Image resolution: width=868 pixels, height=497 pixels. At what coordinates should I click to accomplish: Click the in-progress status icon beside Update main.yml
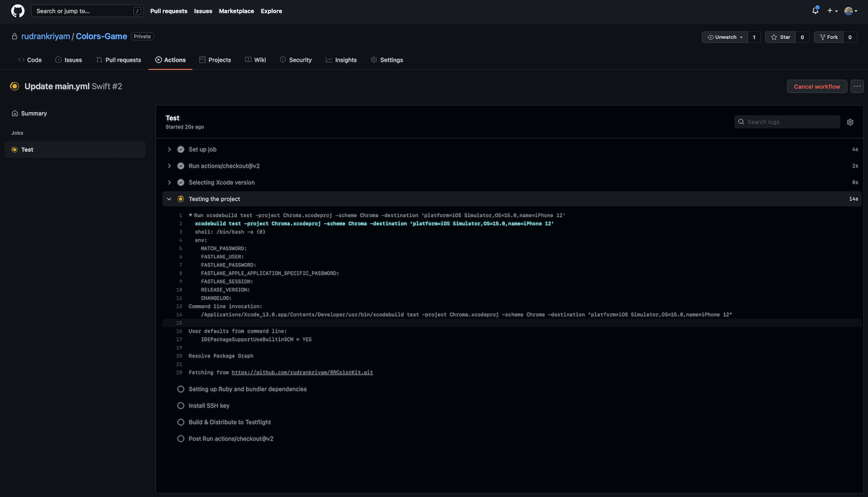pos(15,86)
